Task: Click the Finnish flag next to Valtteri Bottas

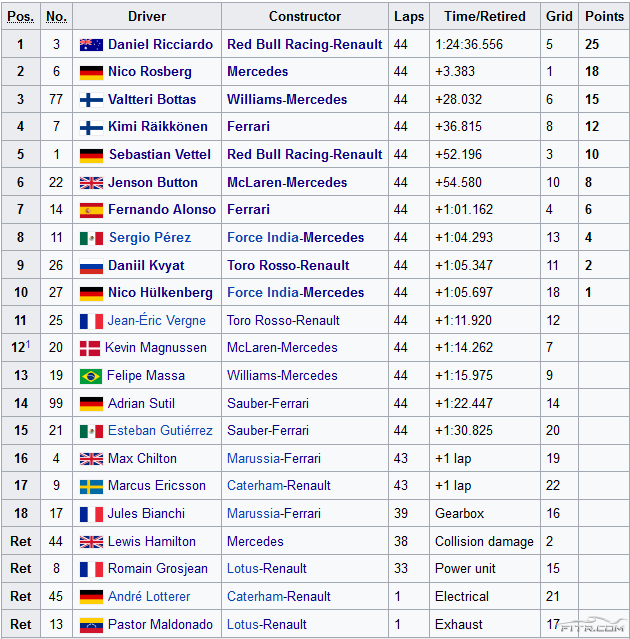Action: [91, 100]
